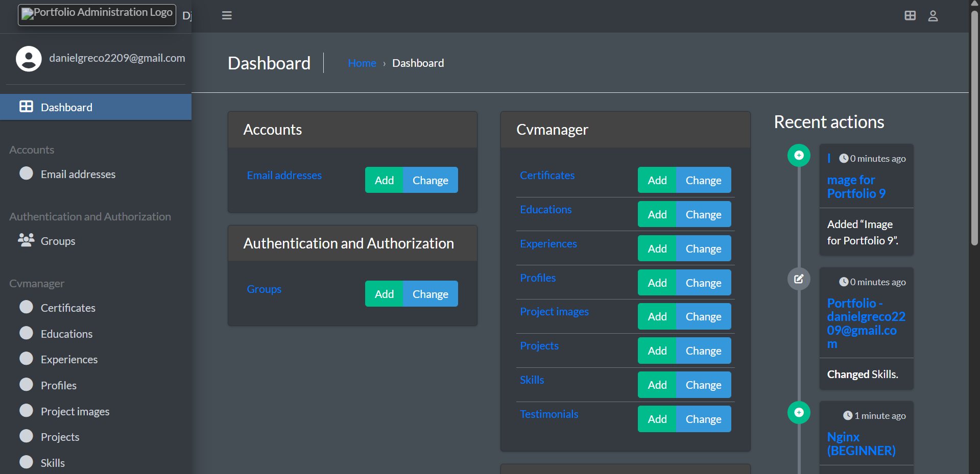Follow the Home breadcrumb link
The image size is (980, 474).
tap(362, 63)
